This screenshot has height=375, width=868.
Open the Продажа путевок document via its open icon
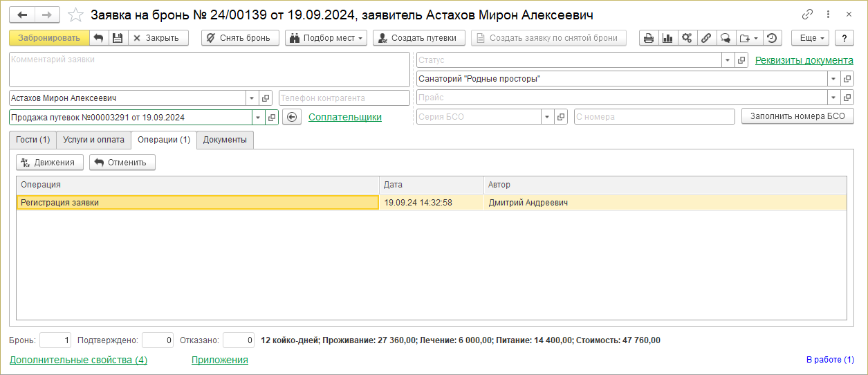coord(272,117)
